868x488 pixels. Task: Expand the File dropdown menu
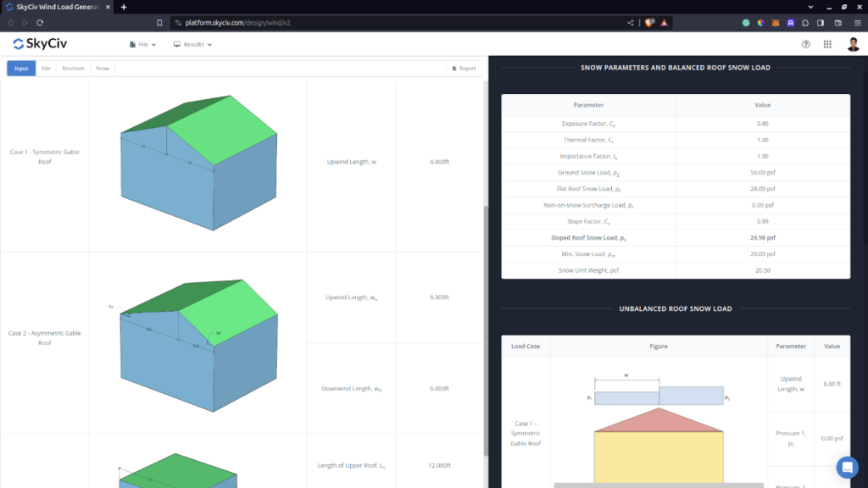[x=142, y=44]
